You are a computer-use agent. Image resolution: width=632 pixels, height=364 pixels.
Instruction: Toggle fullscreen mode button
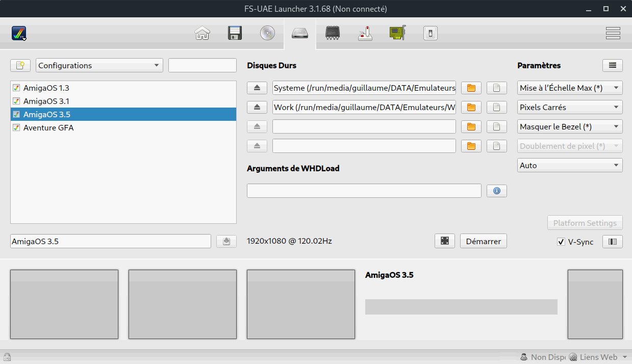click(x=445, y=241)
